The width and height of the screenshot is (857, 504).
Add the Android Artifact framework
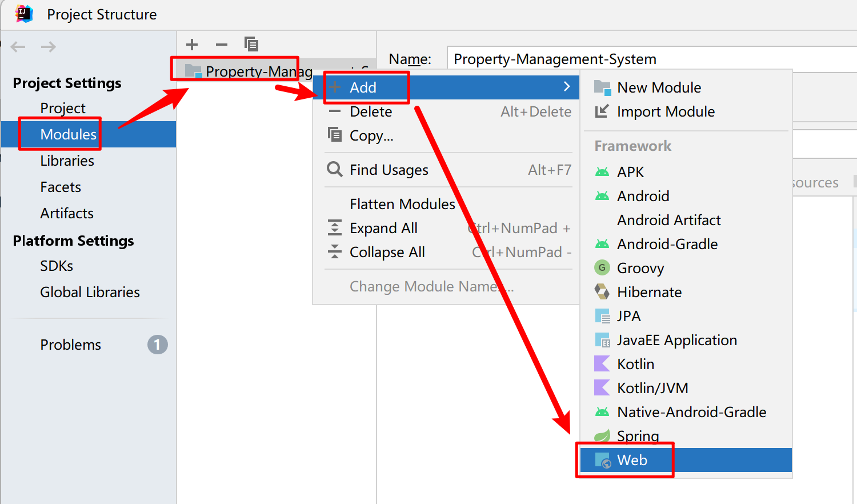[686, 220]
